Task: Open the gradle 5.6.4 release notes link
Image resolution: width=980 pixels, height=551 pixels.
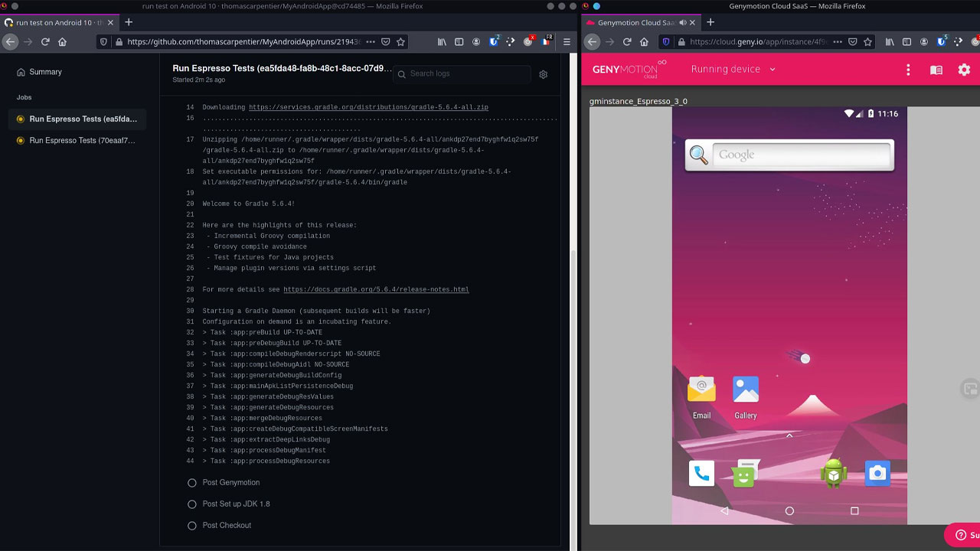Action: (376, 289)
